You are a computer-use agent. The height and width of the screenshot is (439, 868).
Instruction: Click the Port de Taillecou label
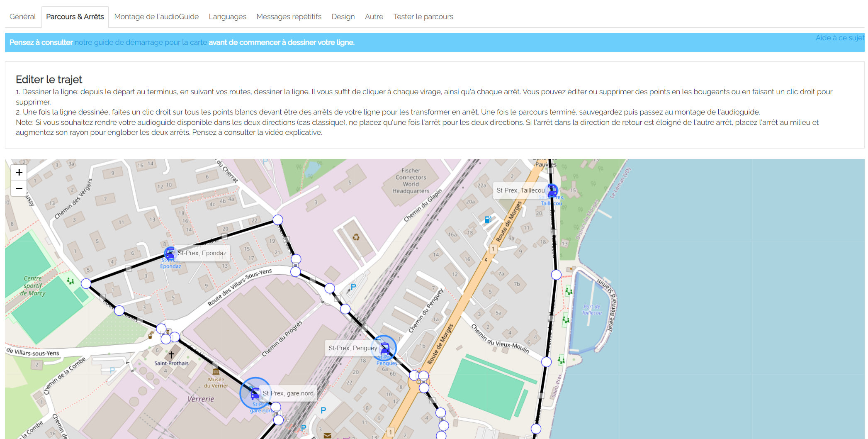coord(591,310)
